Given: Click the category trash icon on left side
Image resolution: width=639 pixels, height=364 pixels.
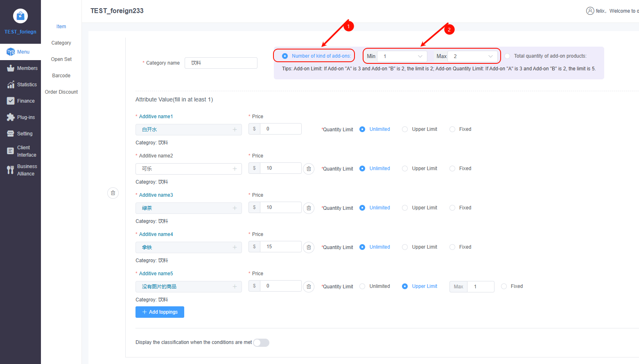Looking at the screenshot, I should [x=113, y=193].
